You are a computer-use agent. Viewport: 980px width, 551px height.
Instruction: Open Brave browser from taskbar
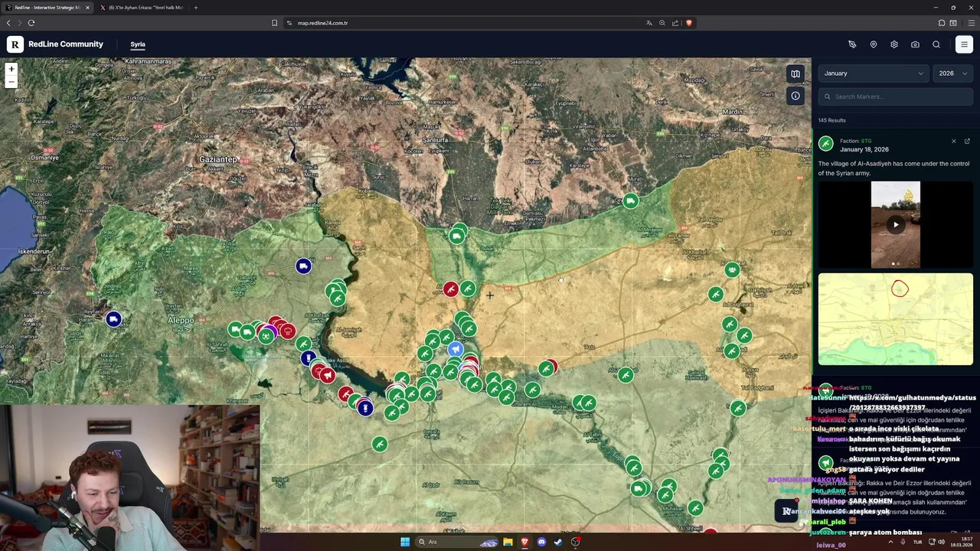(x=524, y=542)
